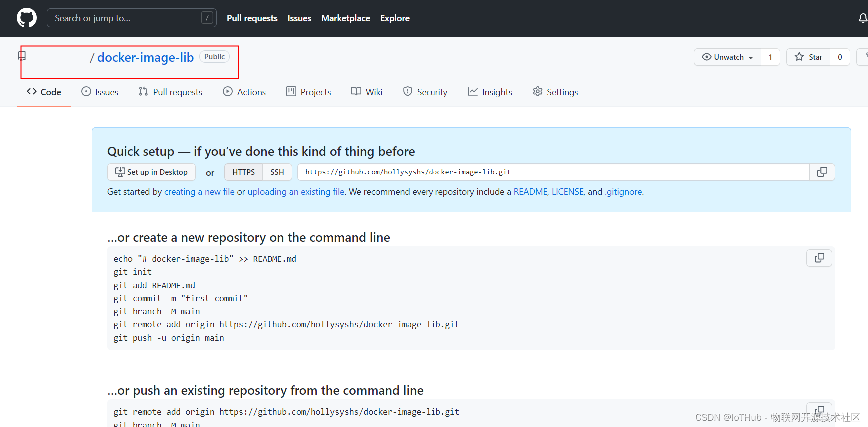Open the Security tab
This screenshot has height=427, width=868.
(425, 92)
